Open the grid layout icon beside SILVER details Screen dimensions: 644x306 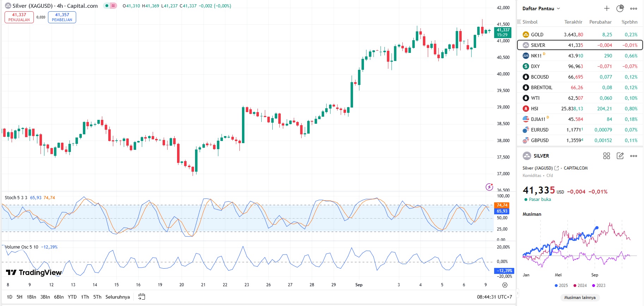pyautogui.click(x=607, y=156)
